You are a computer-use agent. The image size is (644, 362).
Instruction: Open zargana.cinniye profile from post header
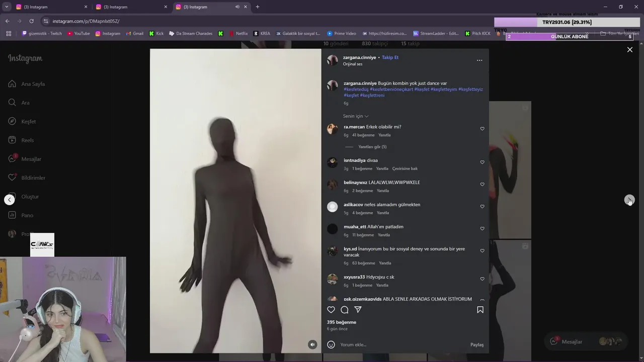(x=360, y=57)
